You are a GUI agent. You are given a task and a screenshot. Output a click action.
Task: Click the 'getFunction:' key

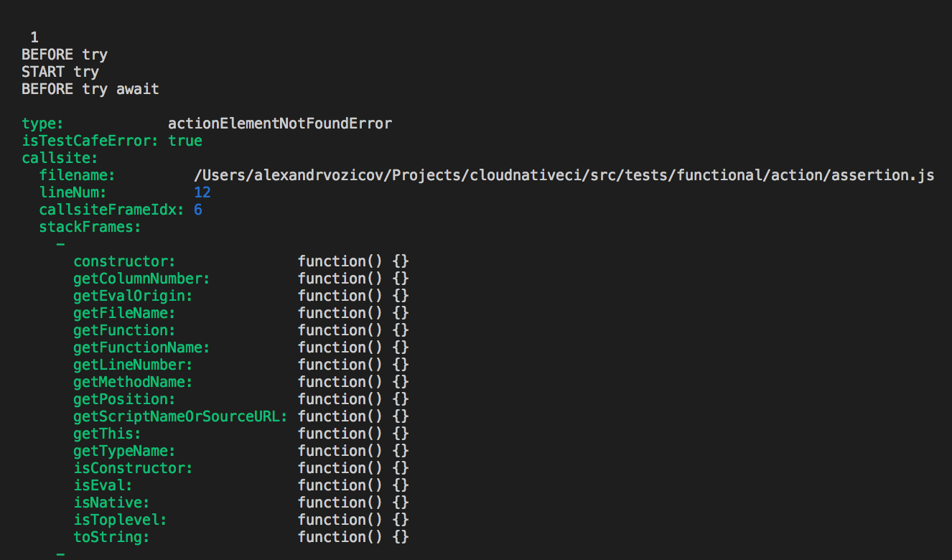(x=124, y=330)
